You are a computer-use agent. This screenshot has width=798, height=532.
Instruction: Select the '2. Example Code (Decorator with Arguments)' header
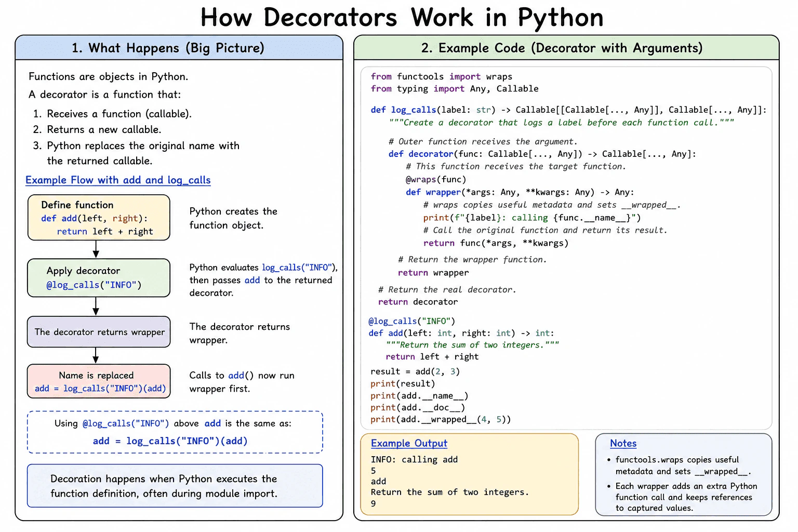(566, 48)
